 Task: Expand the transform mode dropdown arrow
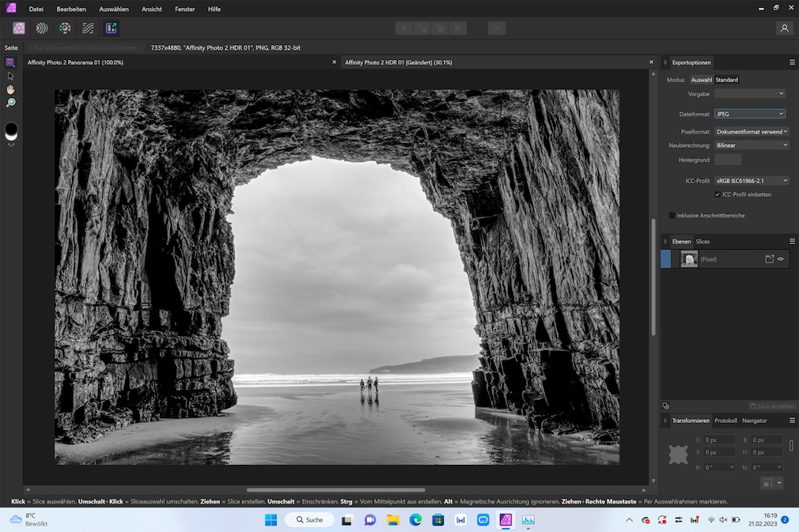point(779,482)
